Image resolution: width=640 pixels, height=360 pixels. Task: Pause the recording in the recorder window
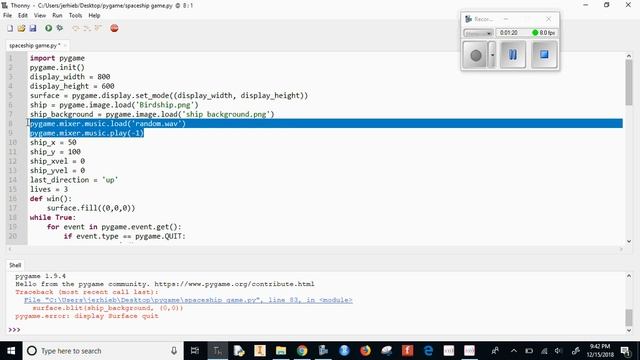pyautogui.click(x=513, y=55)
